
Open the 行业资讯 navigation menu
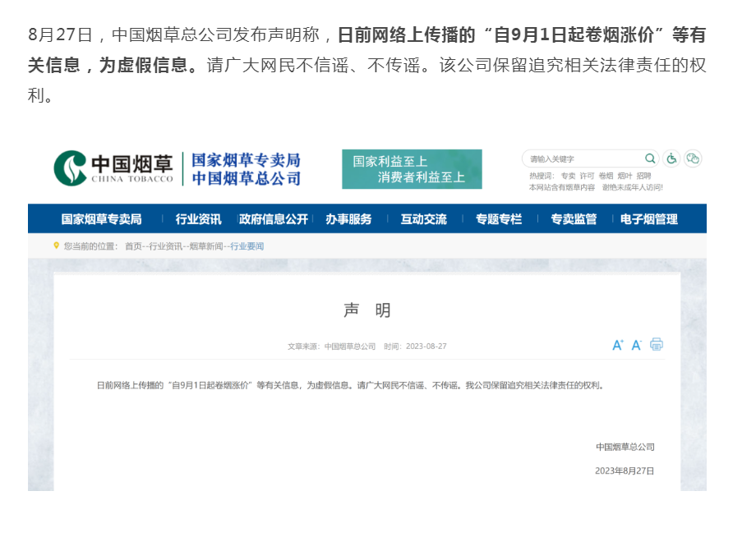pyautogui.click(x=198, y=219)
